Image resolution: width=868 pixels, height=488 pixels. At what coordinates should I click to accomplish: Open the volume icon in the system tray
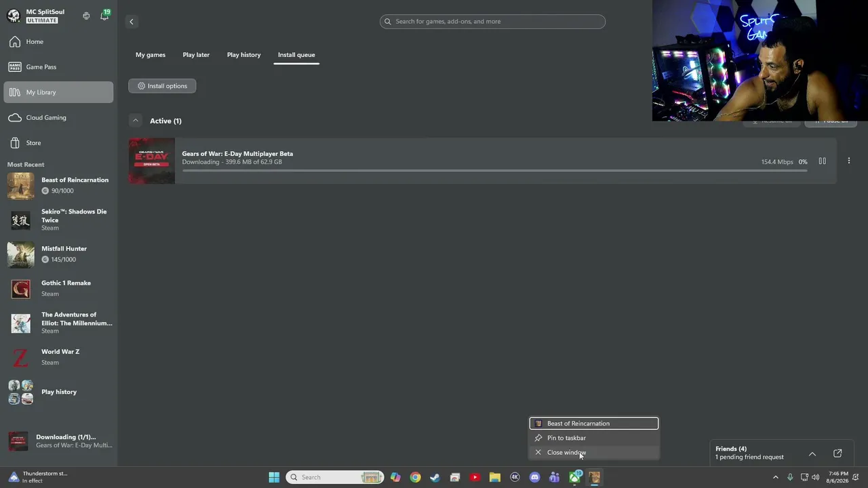(815, 477)
